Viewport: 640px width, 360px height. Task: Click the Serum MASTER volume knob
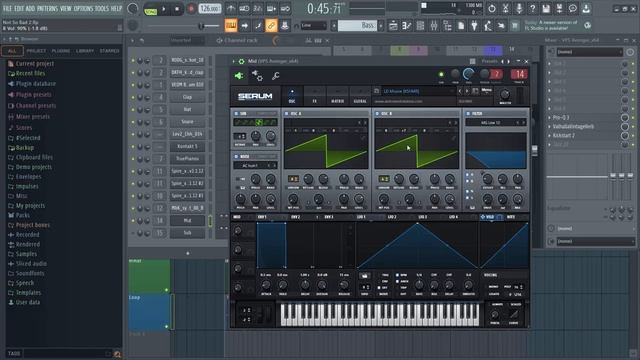point(505,94)
